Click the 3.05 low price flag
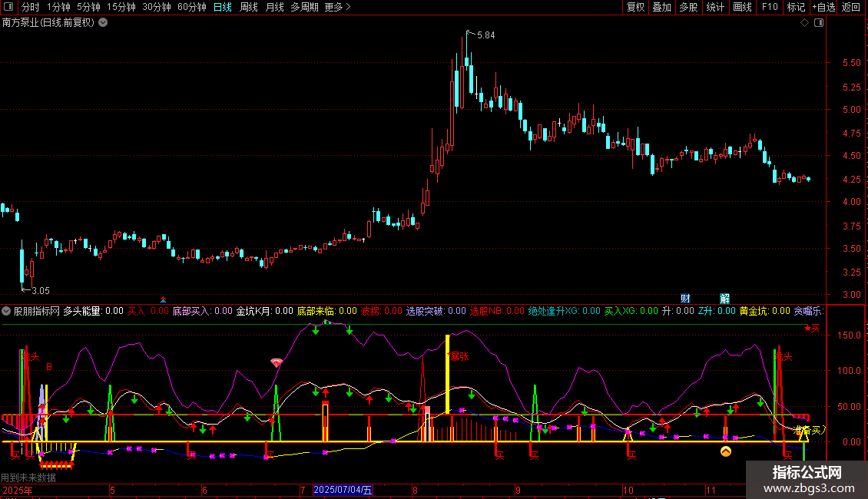Screen dimensions: 868x499 [39, 290]
